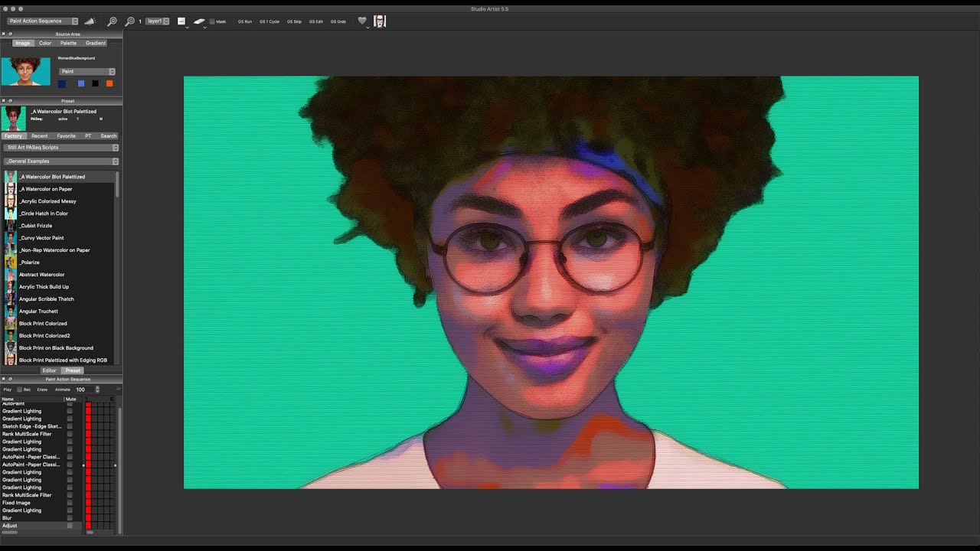Switch to the Palette source tab

[69, 43]
